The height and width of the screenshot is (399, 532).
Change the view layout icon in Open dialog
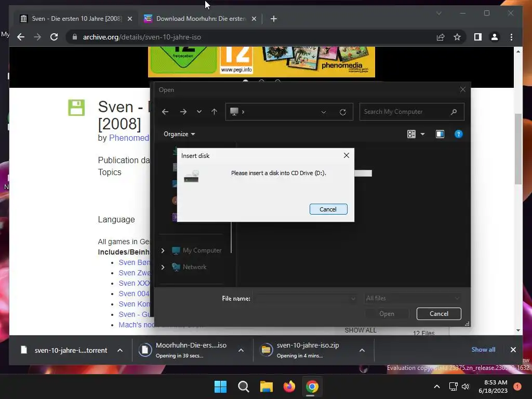point(411,134)
